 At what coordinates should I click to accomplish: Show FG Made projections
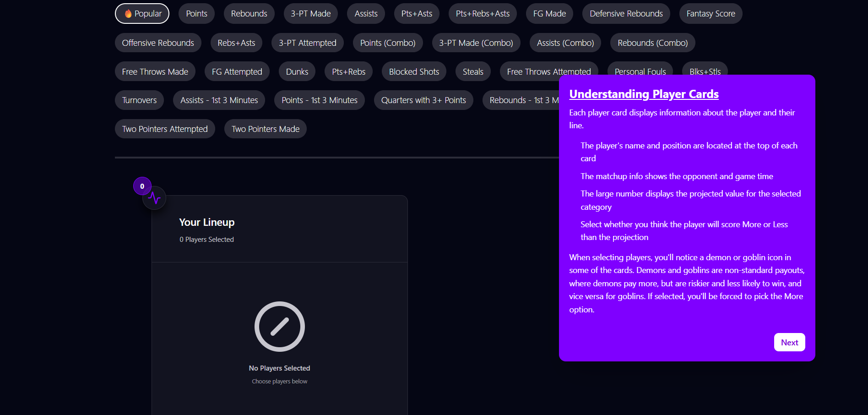(x=549, y=14)
